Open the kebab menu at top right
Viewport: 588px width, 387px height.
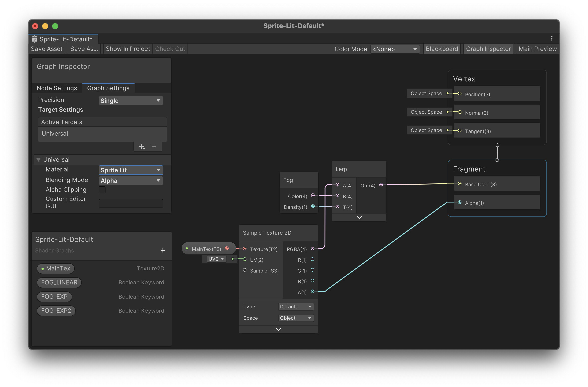[x=552, y=38]
